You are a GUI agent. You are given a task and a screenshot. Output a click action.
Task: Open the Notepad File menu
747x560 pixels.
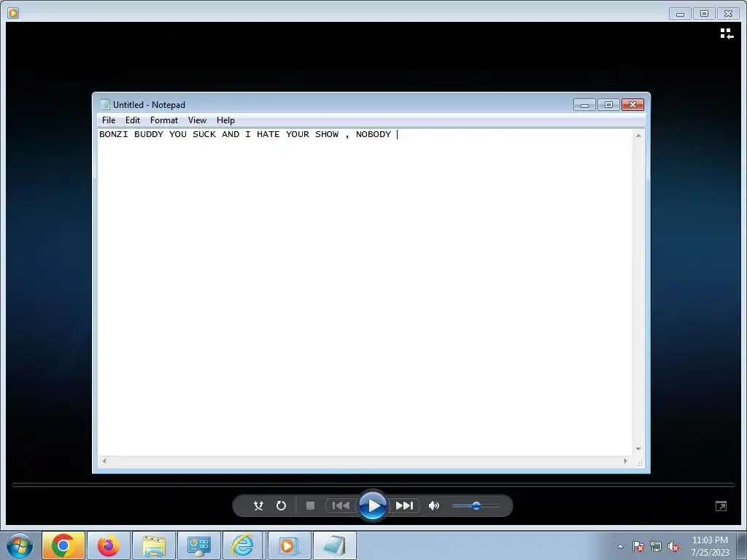(x=109, y=120)
